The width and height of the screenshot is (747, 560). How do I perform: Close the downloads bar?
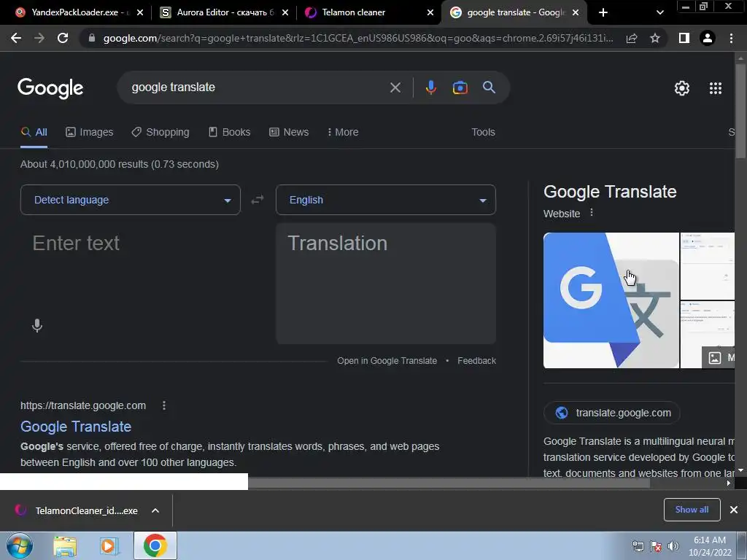[734, 510]
